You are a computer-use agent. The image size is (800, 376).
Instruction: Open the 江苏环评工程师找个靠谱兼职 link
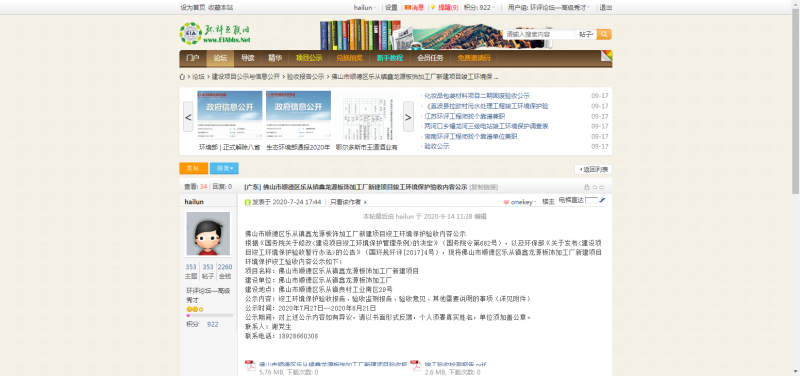[465, 116]
